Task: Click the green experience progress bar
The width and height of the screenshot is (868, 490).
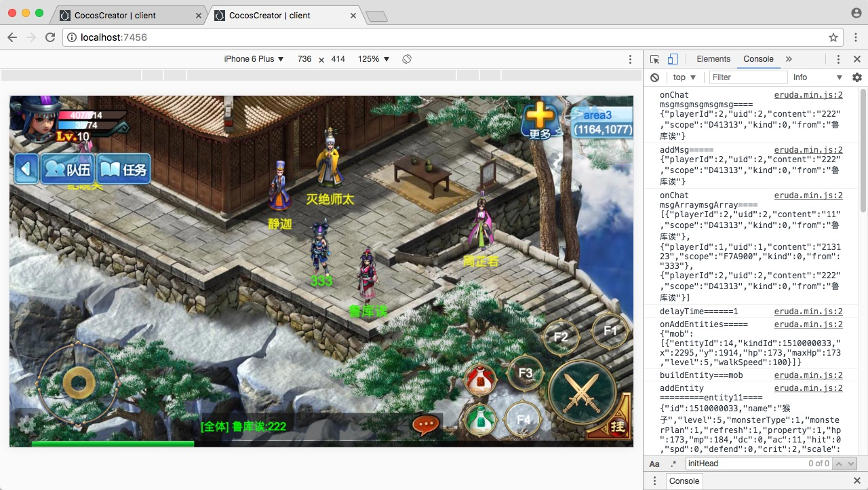Action: (x=113, y=444)
